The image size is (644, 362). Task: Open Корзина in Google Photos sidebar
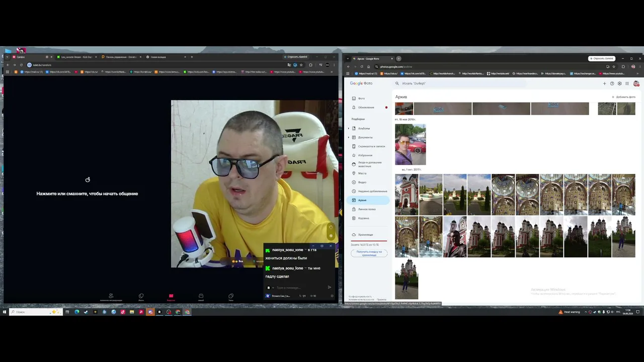tap(368, 218)
